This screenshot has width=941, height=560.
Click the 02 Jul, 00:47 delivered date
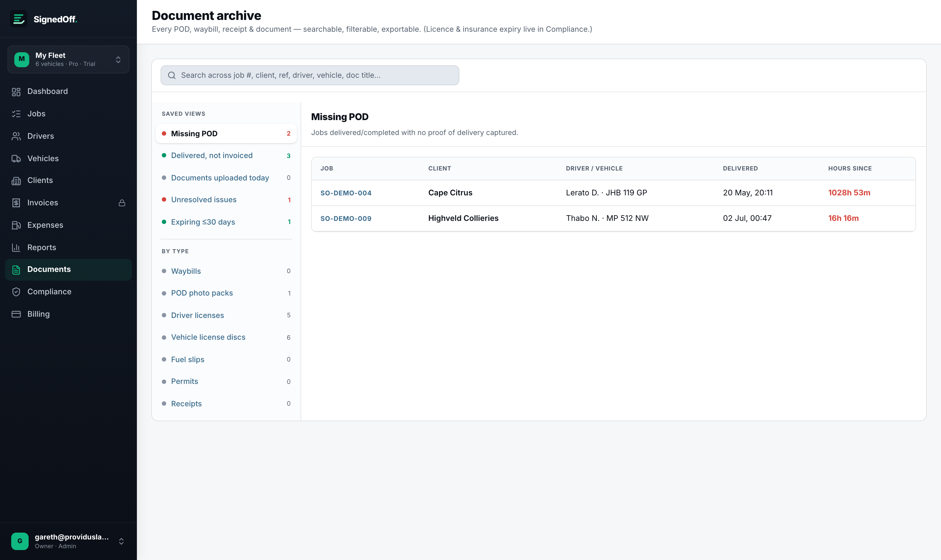point(747,218)
